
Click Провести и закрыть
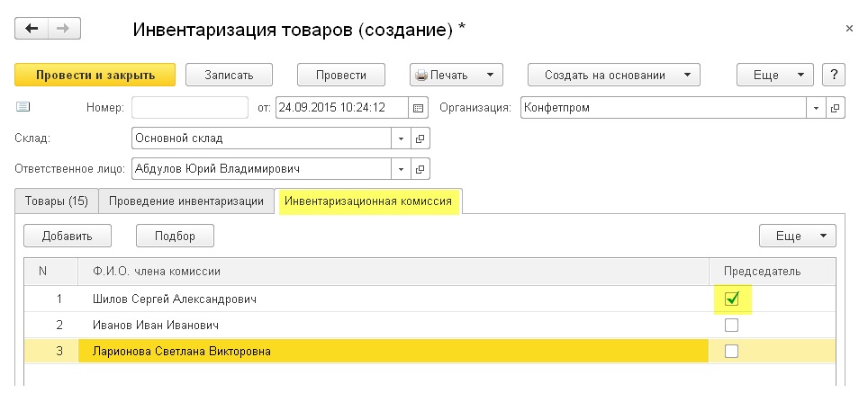click(x=95, y=76)
